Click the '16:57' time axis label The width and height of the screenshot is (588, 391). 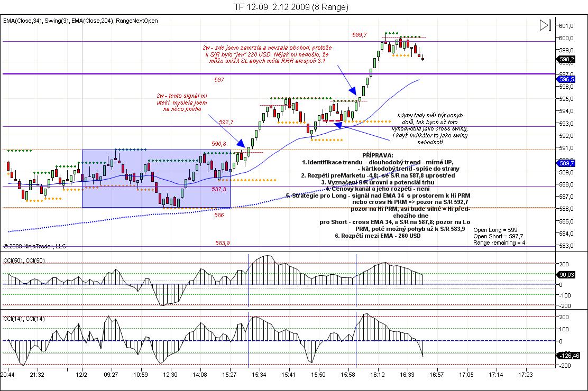tap(436, 375)
